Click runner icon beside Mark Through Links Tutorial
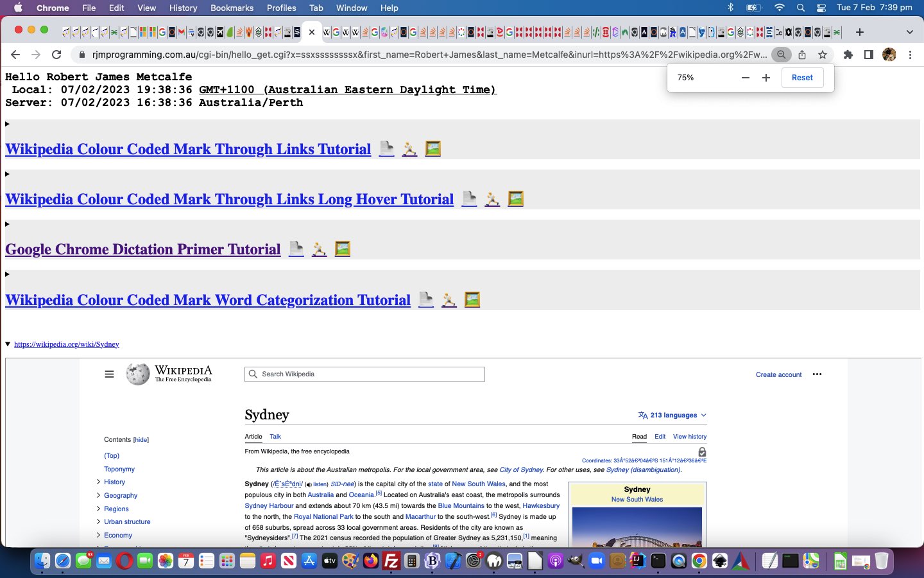Image resolution: width=924 pixels, height=578 pixels. tap(409, 148)
